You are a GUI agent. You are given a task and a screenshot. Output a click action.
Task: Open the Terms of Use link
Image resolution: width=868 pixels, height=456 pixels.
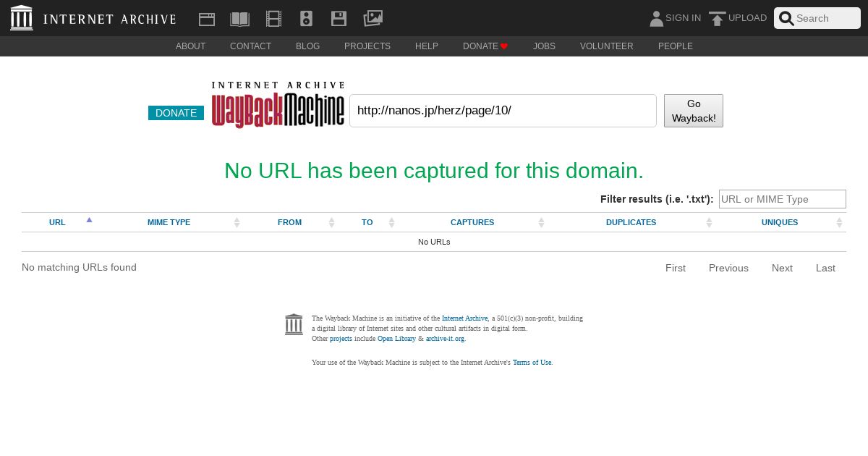click(532, 363)
